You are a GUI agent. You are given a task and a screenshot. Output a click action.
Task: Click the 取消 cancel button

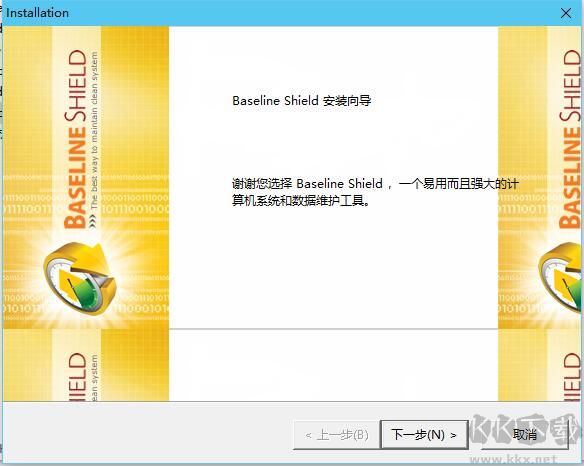(524, 435)
